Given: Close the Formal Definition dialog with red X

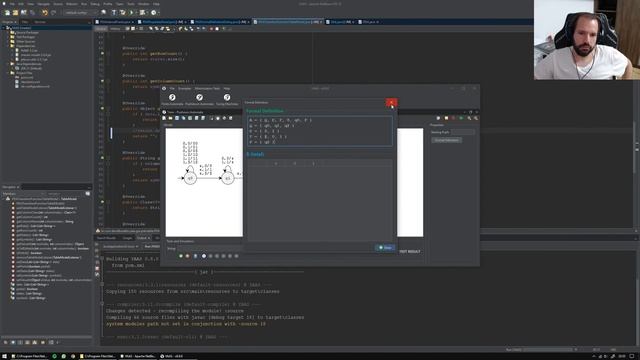Looking at the screenshot, I should point(391,102).
